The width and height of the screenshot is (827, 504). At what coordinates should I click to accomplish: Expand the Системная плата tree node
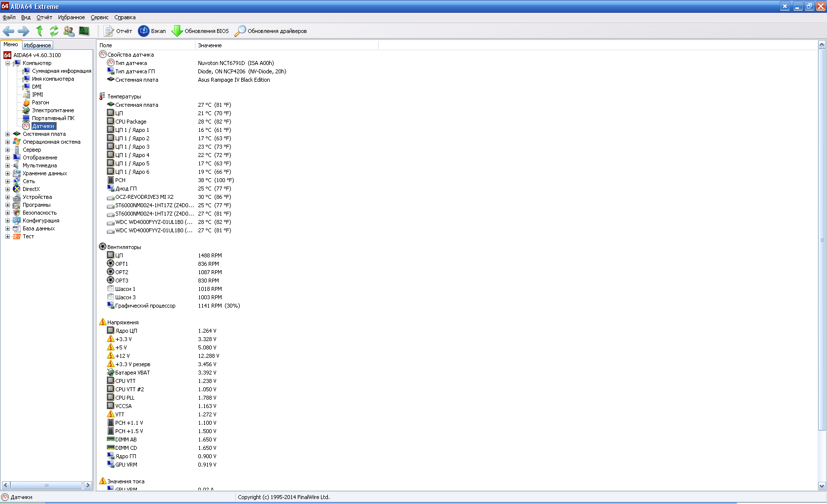click(x=7, y=134)
